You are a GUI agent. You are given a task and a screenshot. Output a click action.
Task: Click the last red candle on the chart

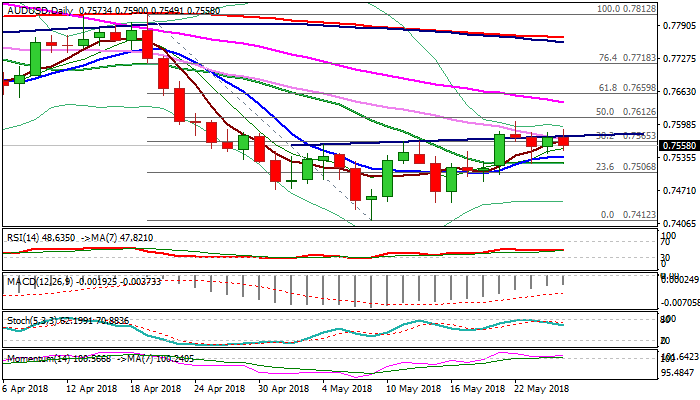pos(563,140)
